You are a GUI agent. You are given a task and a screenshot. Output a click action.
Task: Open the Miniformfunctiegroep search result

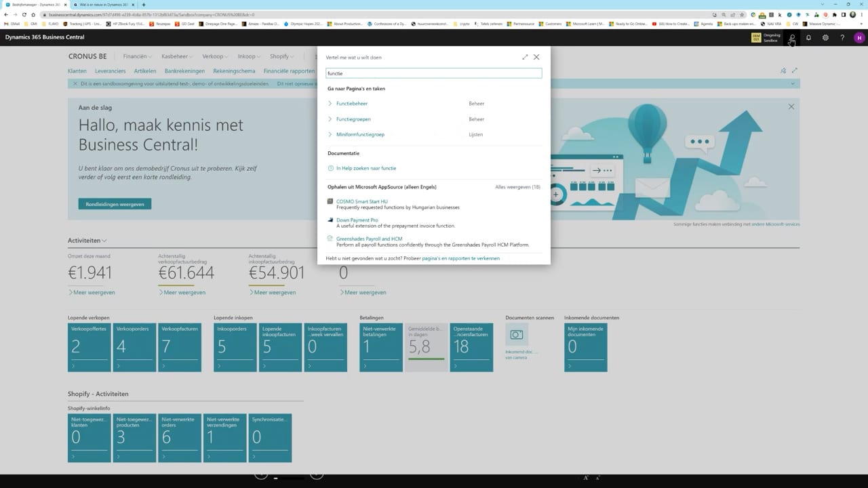click(x=360, y=135)
